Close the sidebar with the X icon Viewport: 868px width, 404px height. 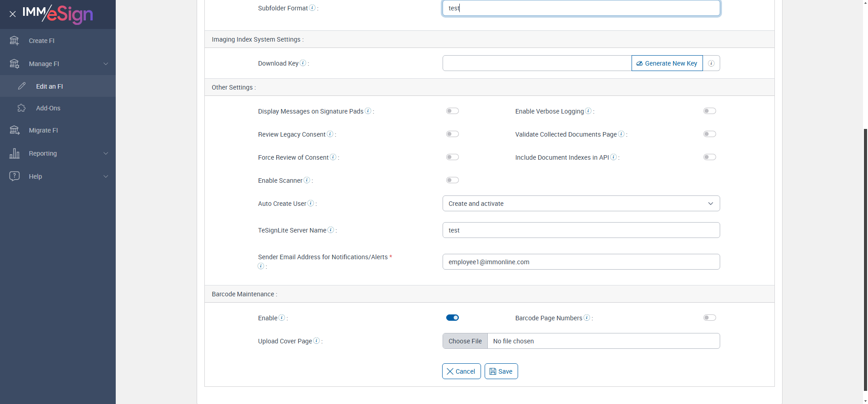point(13,14)
